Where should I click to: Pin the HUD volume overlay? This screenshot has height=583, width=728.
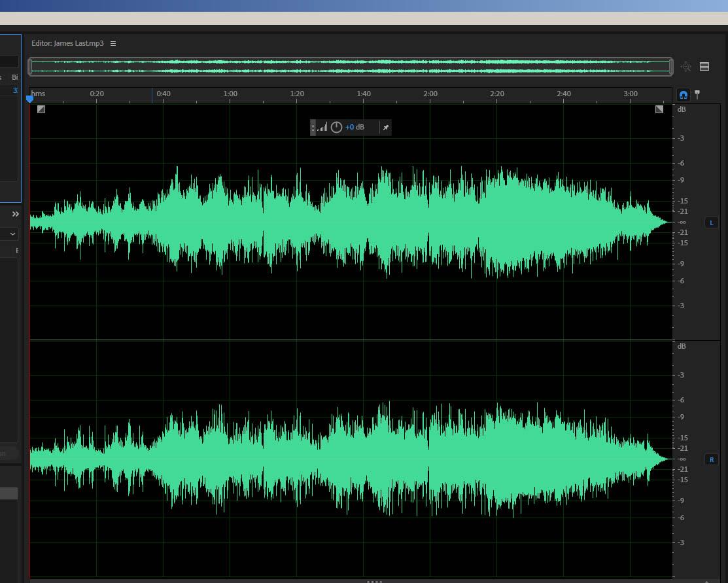tap(386, 128)
